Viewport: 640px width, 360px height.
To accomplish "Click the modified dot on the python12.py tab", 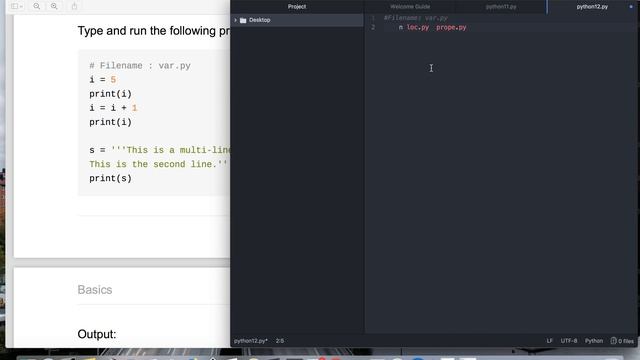I will click(x=631, y=7).
